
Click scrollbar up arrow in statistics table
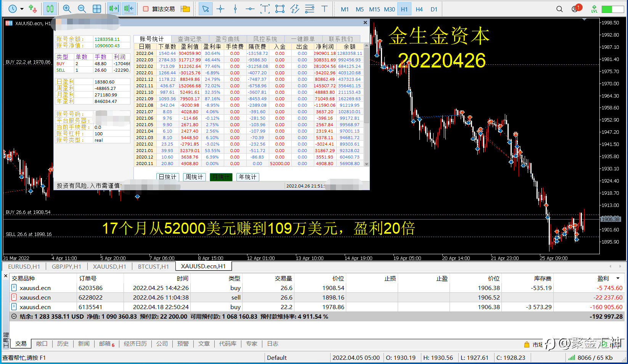pyautogui.click(x=366, y=46)
